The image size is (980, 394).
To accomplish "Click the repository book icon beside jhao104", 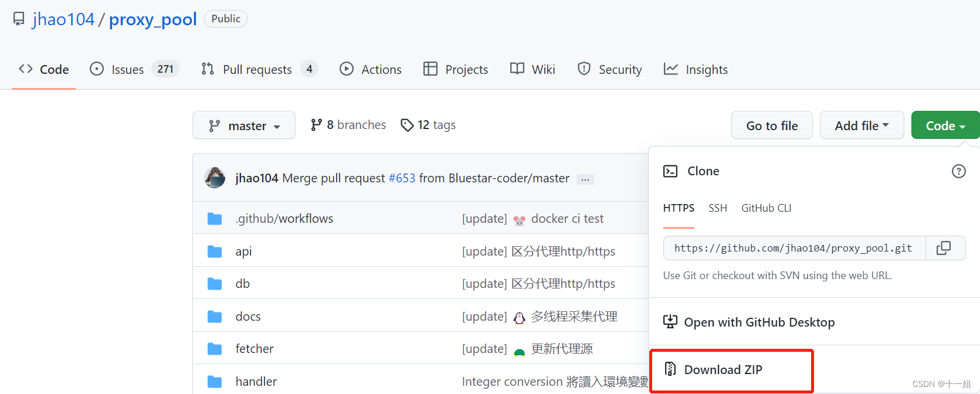I will 19,19.
